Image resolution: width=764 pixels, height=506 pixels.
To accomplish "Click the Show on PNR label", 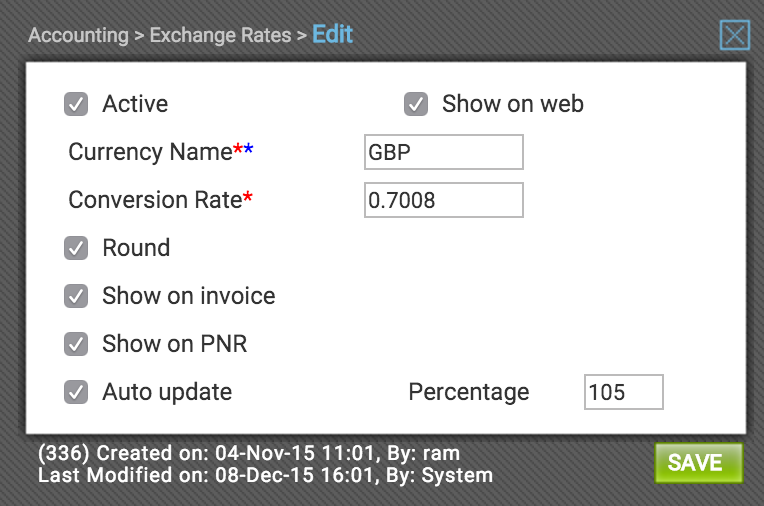I will click(x=174, y=344).
